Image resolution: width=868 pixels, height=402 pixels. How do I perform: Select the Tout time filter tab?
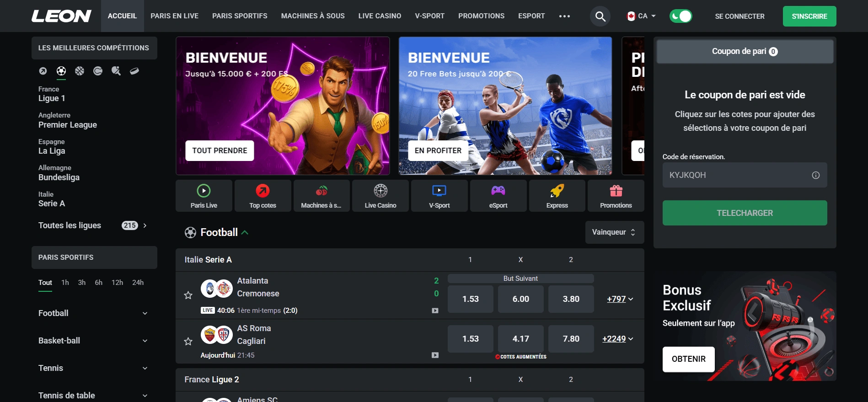tap(45, 283)
